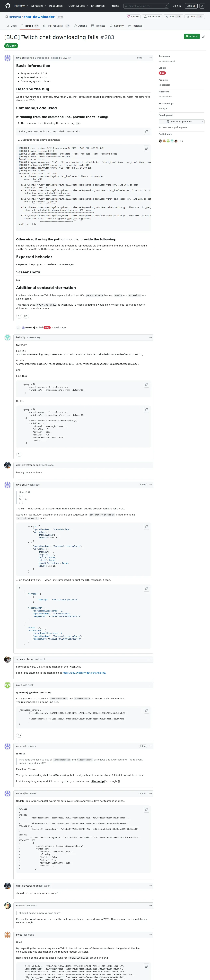Viewport: 210px width, 980px height.
Task: Toggle Sponsor for the repository
Action: 133,17
